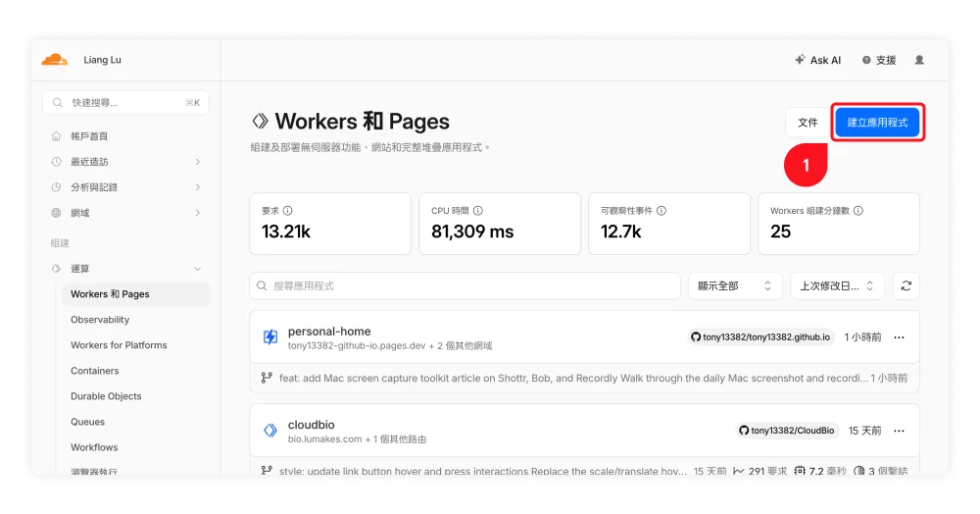Open more options for cloudbio
The width and height of the screenshot is (980, 514).
point(899,431)
